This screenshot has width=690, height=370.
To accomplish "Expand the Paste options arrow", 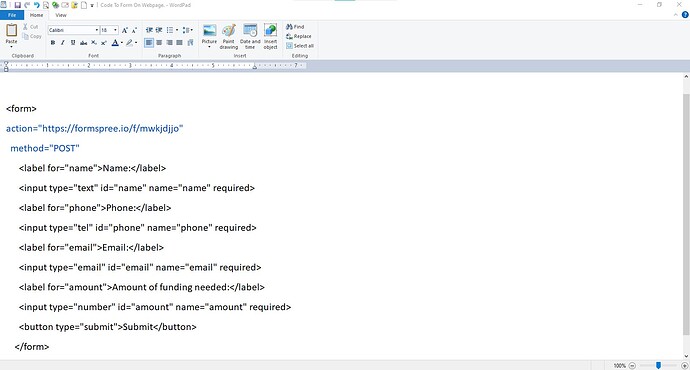I will [11, 46].
